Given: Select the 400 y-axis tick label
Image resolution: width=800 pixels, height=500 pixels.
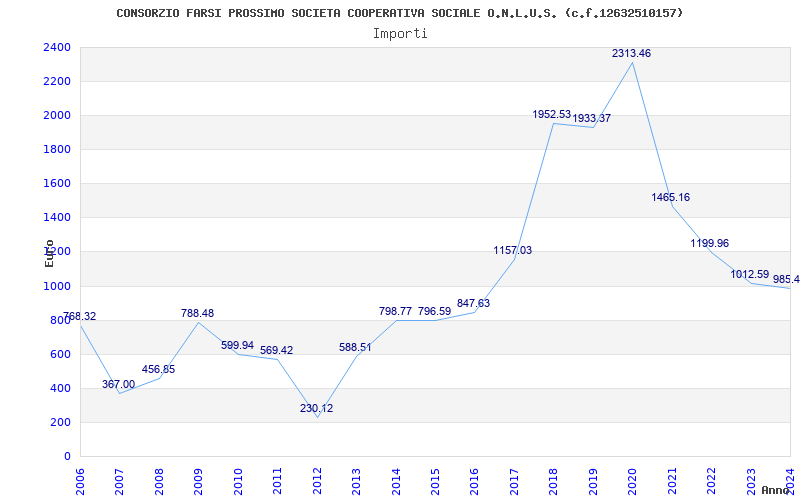Looking at the screenshot, I should (x=60, y=389).
